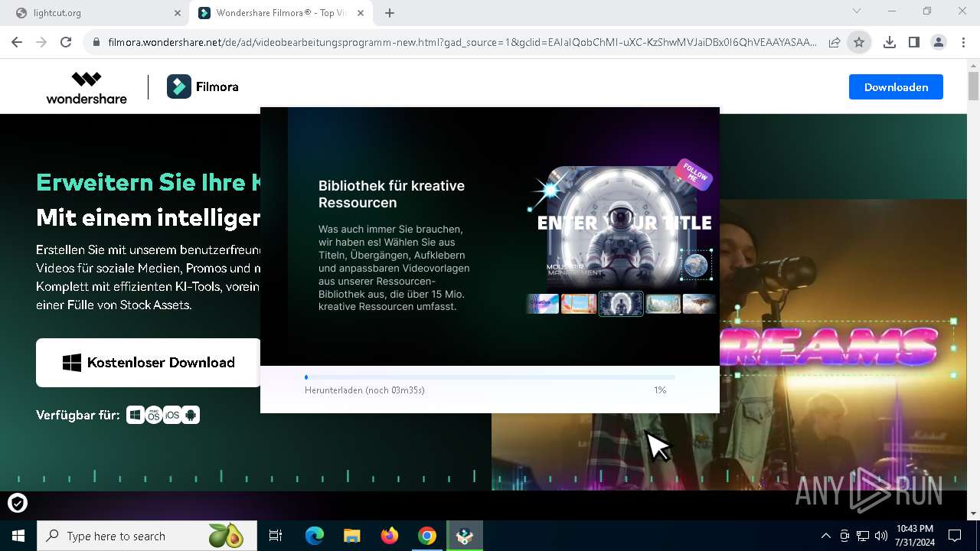Image resolution: width=980 pixels, height=551 pixels.
Task: Toggle Chrome side panel
Action: 914,43
